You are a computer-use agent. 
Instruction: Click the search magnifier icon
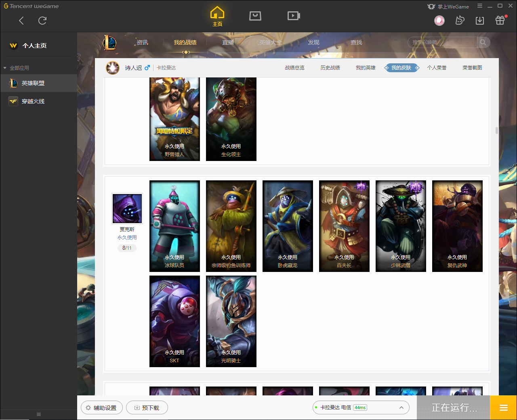pyautogui.click(x=483, y=42)
